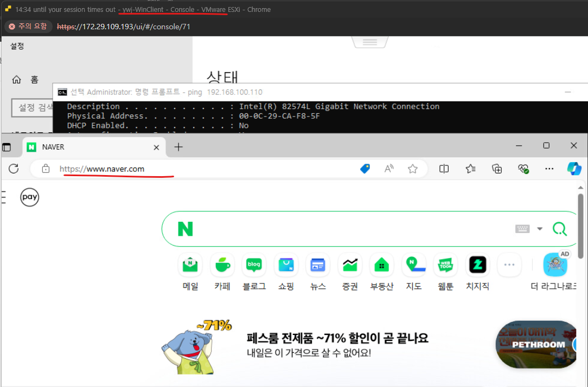The width and height of the screenshot is (588, 387).
Task: Click the Naver page vertical scrollbar
Action: coord(580,226)
